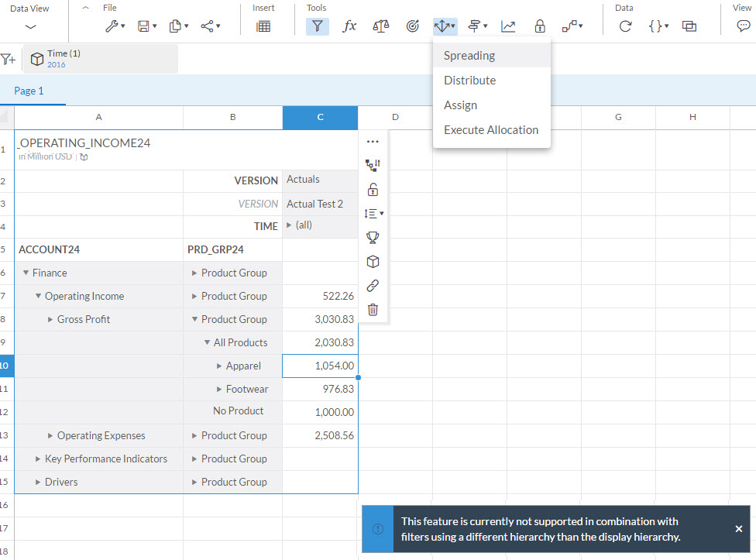
Task: Expand Key Performance Indicators node
Action: (38, 459)
